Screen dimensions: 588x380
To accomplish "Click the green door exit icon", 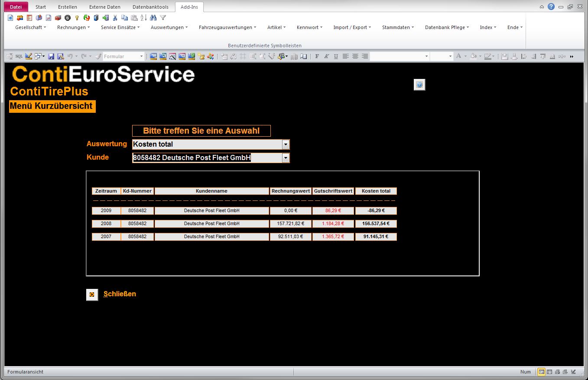I will coord(106,18).
